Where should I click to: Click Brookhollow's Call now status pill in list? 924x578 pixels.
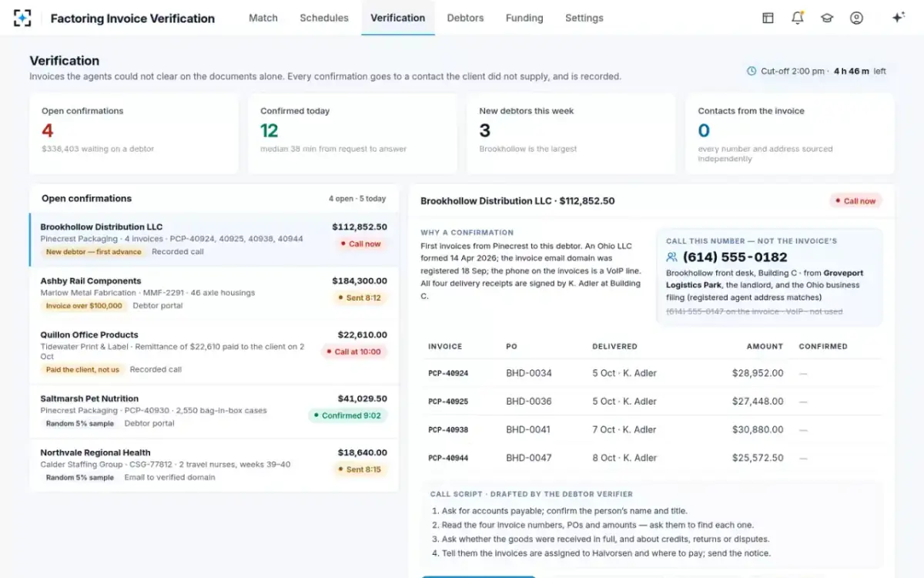pyautogui.click(x=360, y=244)
